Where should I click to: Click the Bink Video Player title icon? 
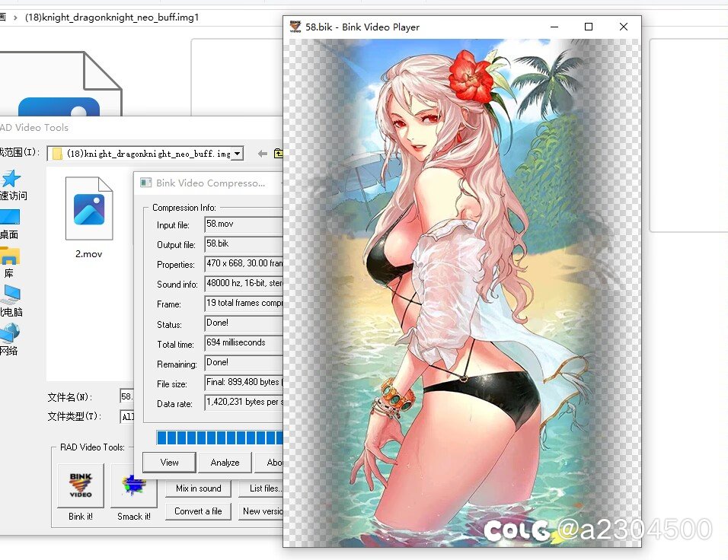tap(295, 27)
